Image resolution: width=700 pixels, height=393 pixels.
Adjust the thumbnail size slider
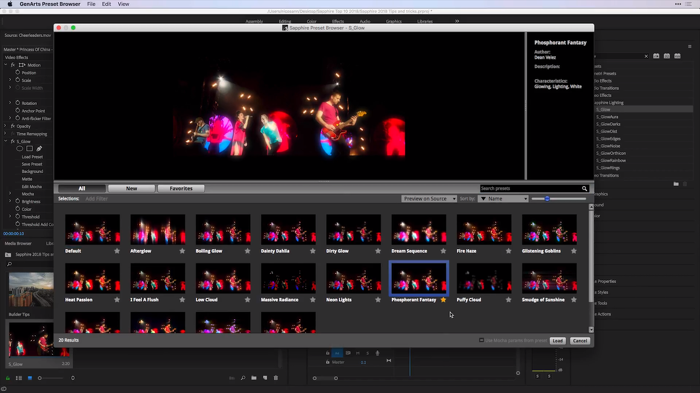[x=547, y=199]
